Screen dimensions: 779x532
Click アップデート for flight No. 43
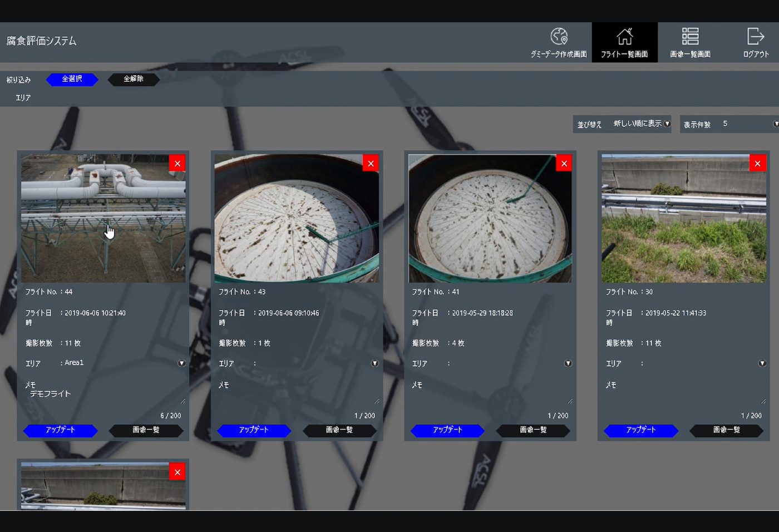pos(254,430)
